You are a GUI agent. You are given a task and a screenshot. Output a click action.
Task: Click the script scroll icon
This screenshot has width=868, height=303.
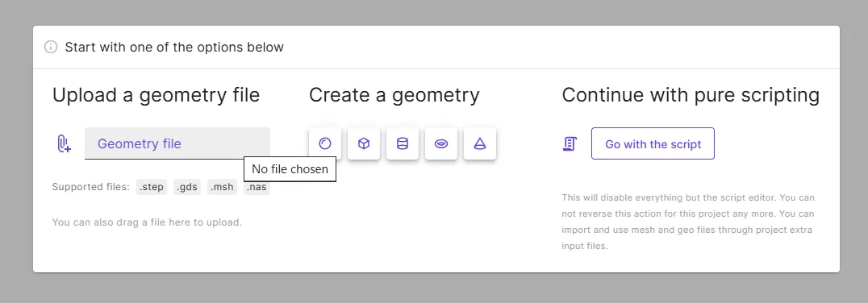coord(570,143)
